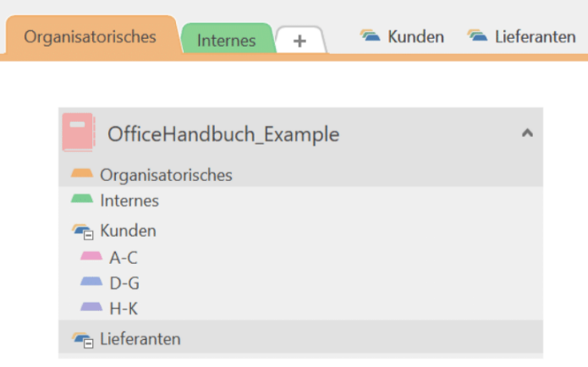This screenshot has width=588, height=367.
Task: Click the Lieferanten section group icon in top bar
Action: point(477,36)
